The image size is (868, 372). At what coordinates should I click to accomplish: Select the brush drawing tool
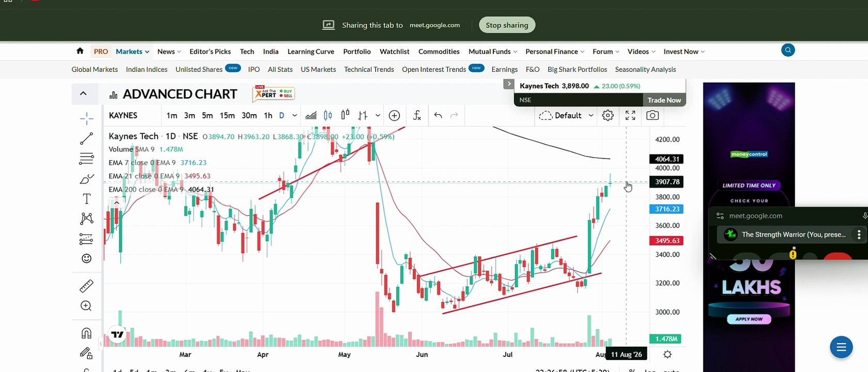point(87,179)
